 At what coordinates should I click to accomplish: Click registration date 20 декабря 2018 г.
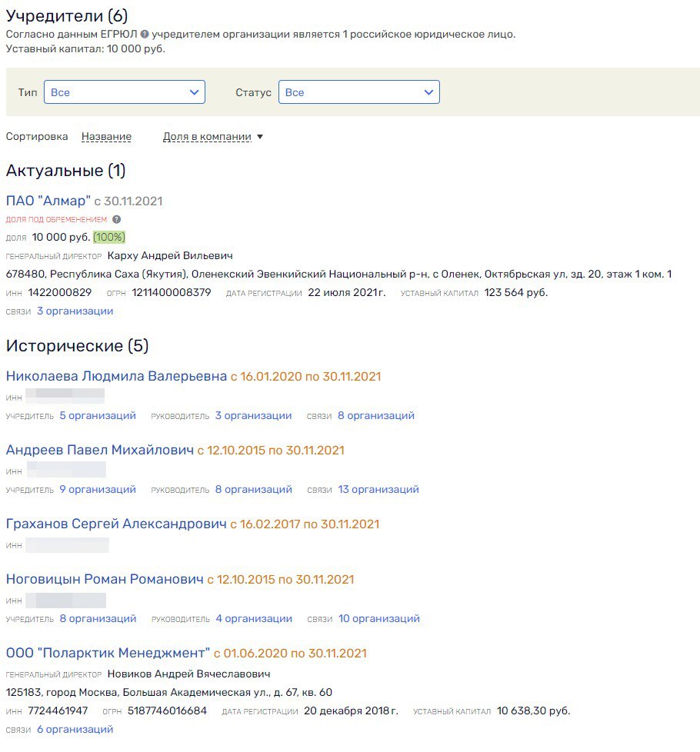point(351,710)
